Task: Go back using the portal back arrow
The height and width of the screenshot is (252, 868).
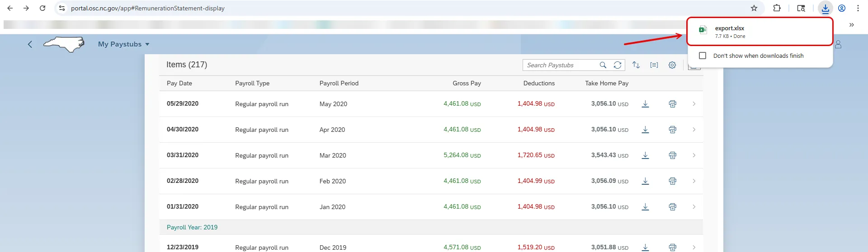Action: [x=30, y=44]
